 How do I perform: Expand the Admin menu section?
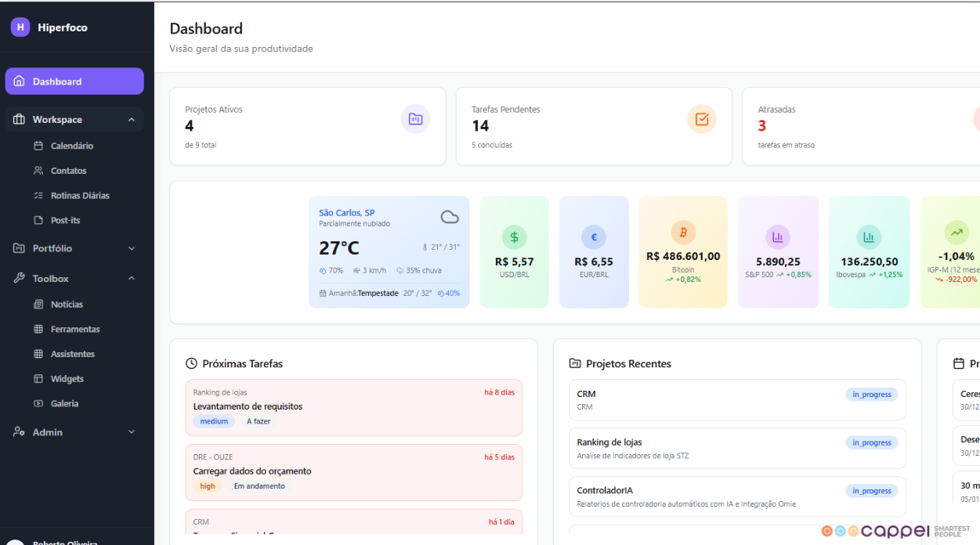click(131, 432)
